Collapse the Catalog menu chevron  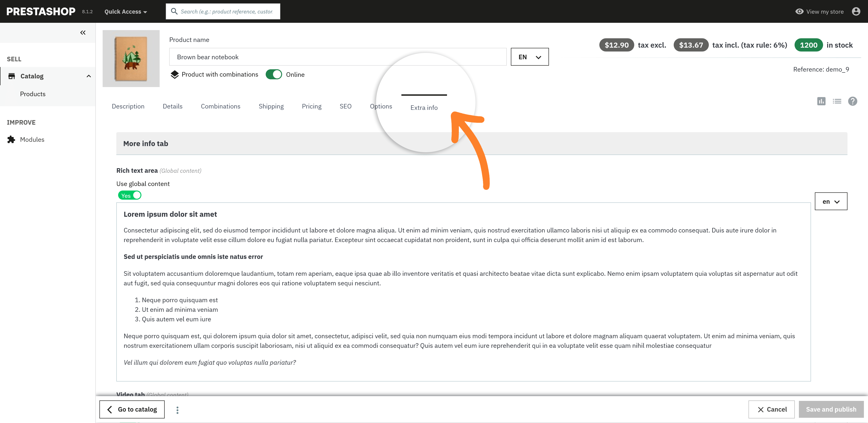[89, 76]
